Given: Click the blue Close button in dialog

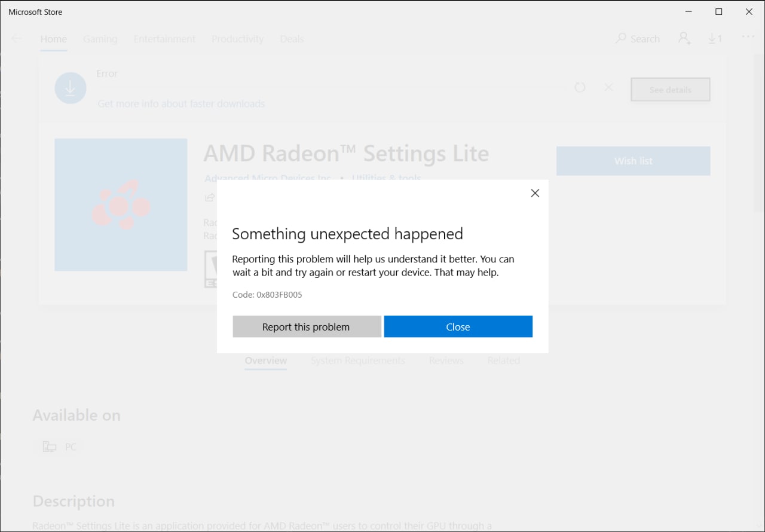Looking at the screenshot, I should (458, 326).
